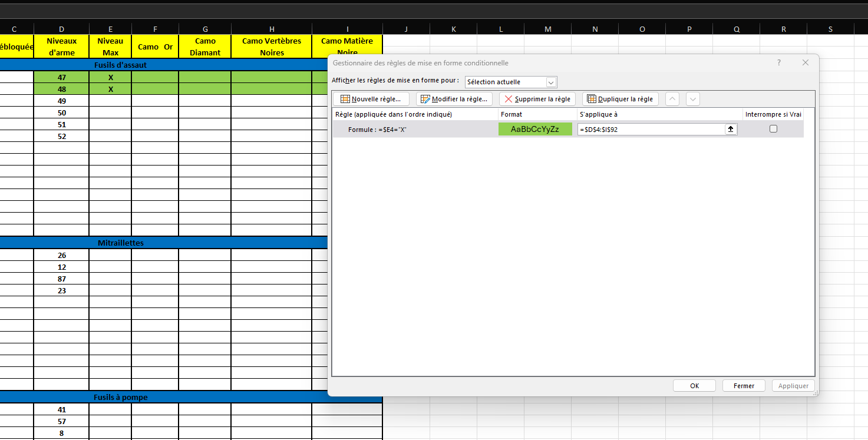
Task: Click the Niveau Max header cell
Action: 110,47
